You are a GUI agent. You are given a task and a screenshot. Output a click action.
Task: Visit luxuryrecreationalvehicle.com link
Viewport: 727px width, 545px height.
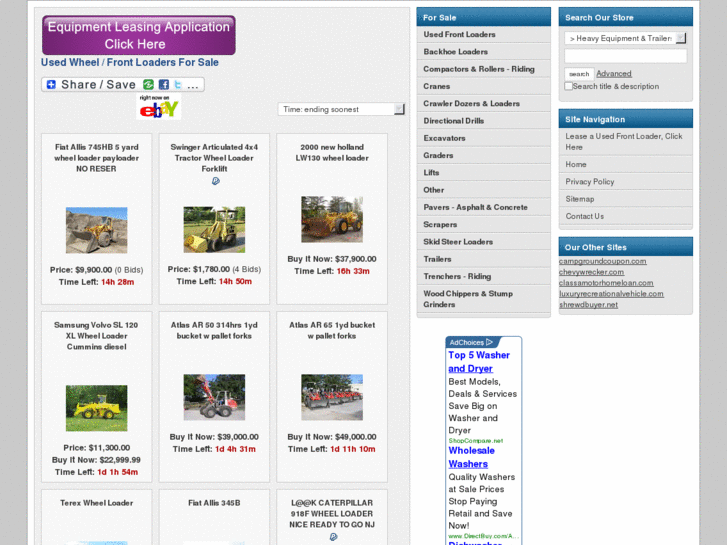[611, 294]
